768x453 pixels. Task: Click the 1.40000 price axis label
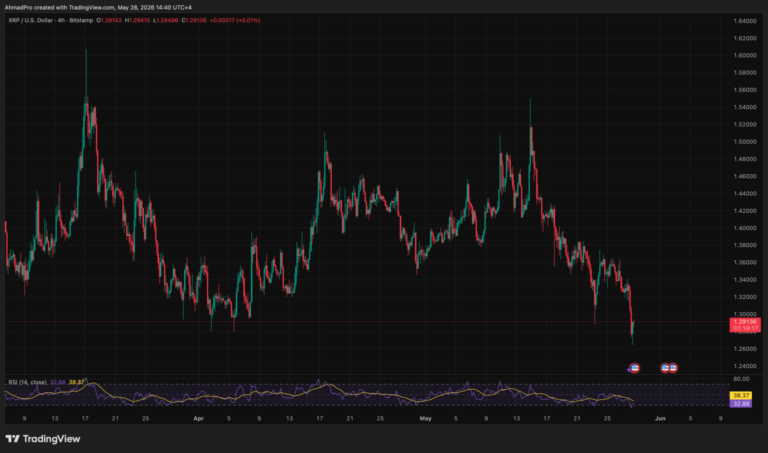pos(744,228)
